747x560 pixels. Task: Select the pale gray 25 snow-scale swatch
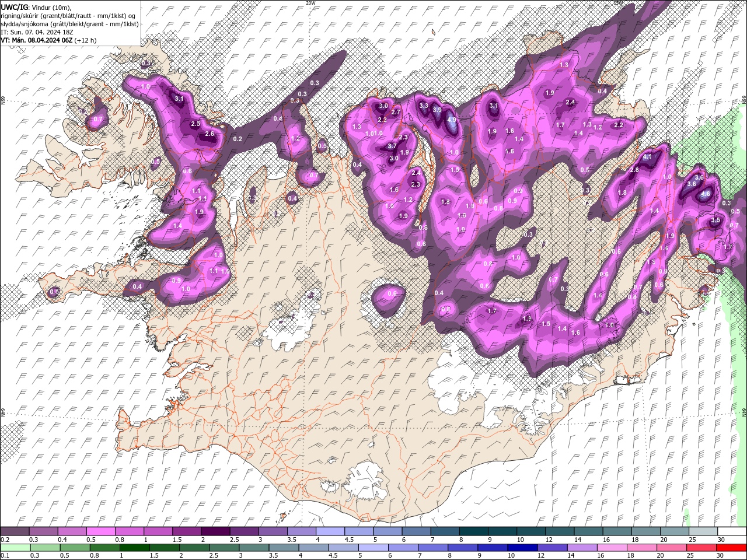[x=703, y=531]
